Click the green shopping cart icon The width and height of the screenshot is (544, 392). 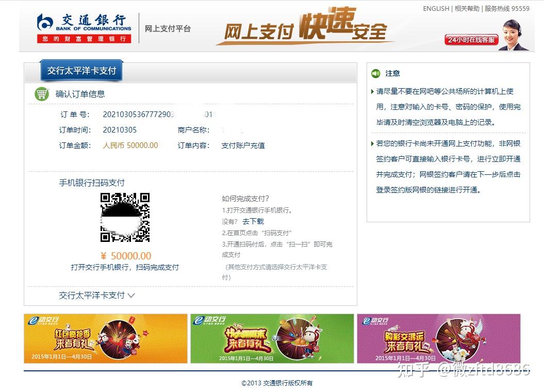(x=42, y=94)
